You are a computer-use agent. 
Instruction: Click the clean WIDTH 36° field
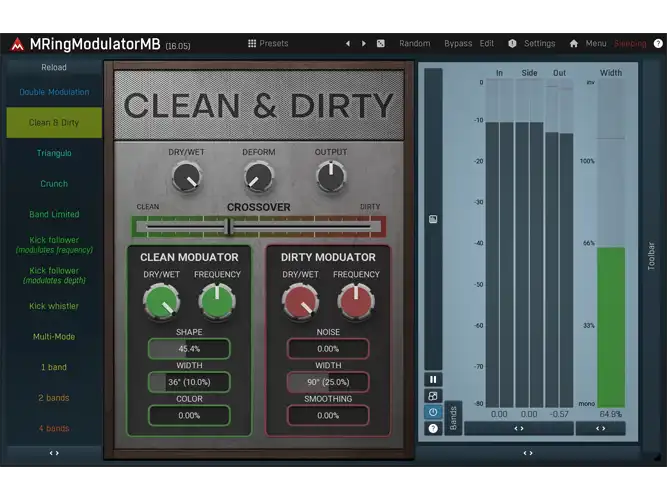[x=189, y=382]
